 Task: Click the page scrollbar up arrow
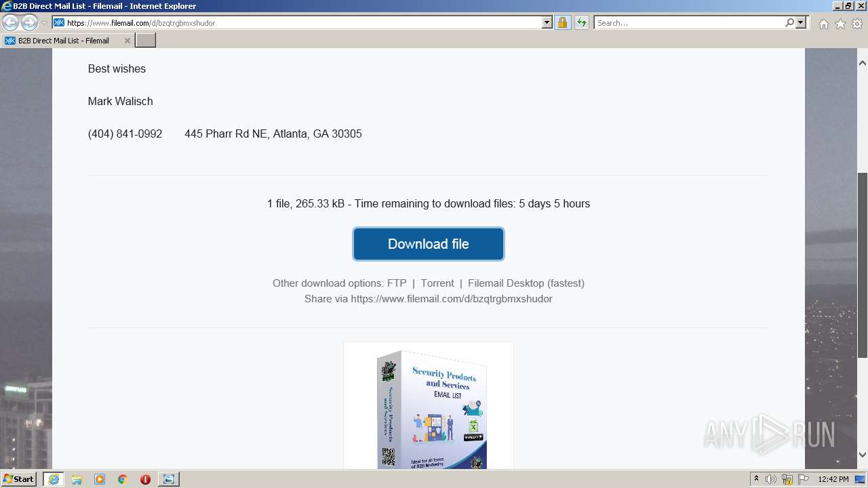(x=863, y=63)
